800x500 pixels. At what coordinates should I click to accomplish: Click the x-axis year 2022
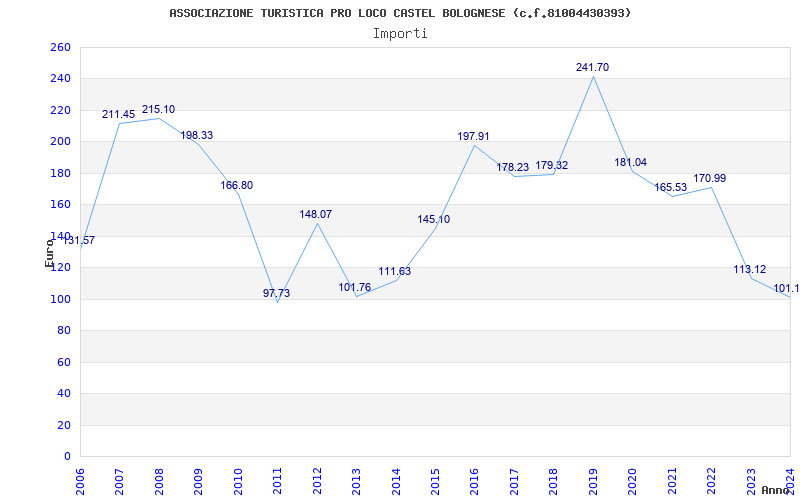711,482
